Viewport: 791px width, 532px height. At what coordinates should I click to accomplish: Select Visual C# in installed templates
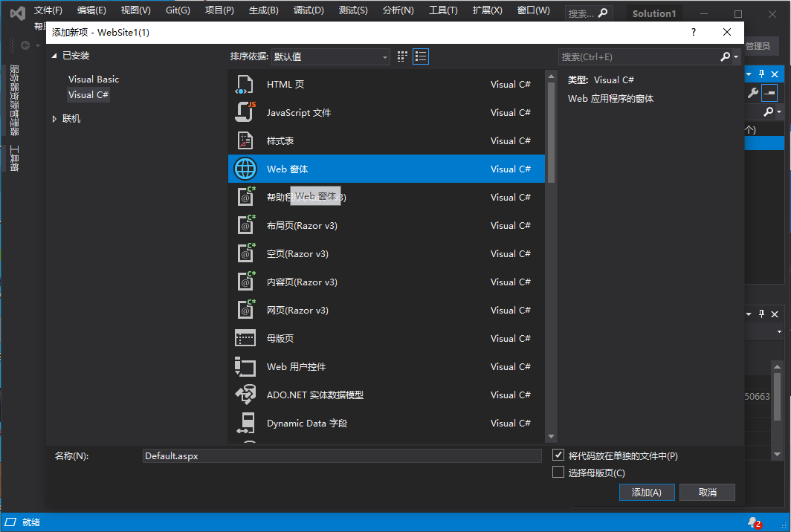pyautogui.click(x=88, y=95)
